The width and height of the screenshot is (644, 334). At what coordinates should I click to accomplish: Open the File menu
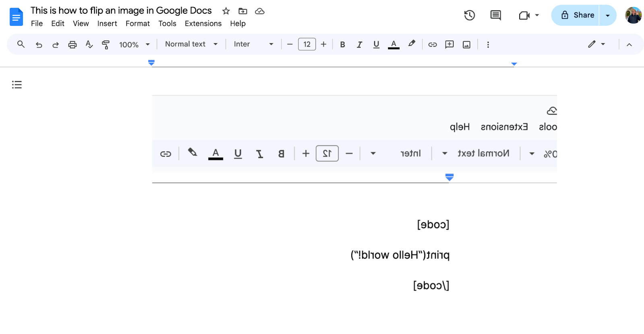(37, 23)
